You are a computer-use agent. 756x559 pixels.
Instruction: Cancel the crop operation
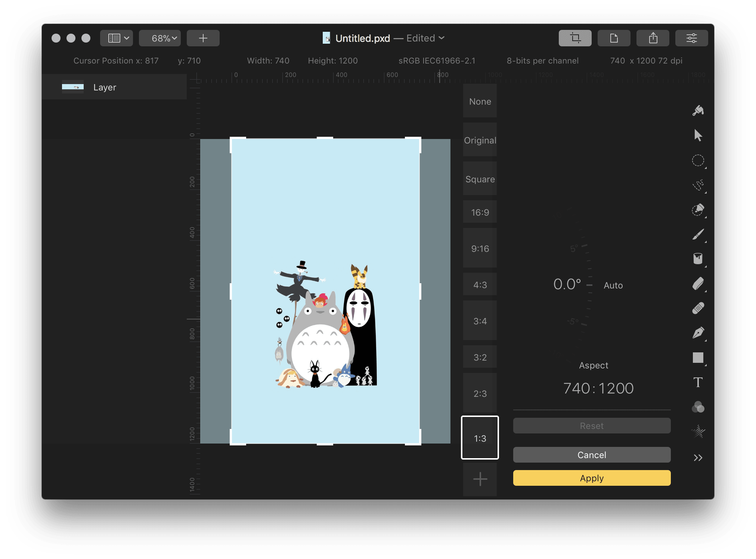click(x=592, y=455)
